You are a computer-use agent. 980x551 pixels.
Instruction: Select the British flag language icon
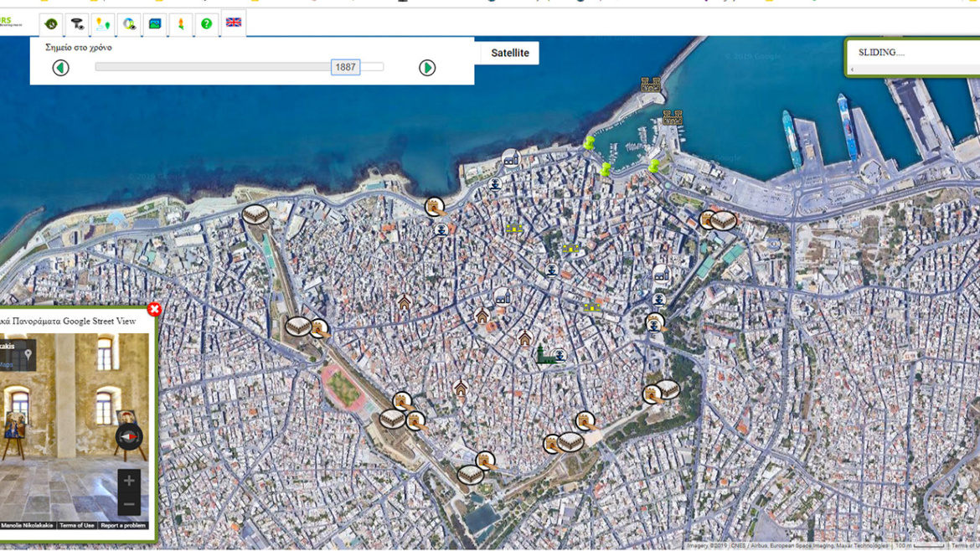[234, 23]
